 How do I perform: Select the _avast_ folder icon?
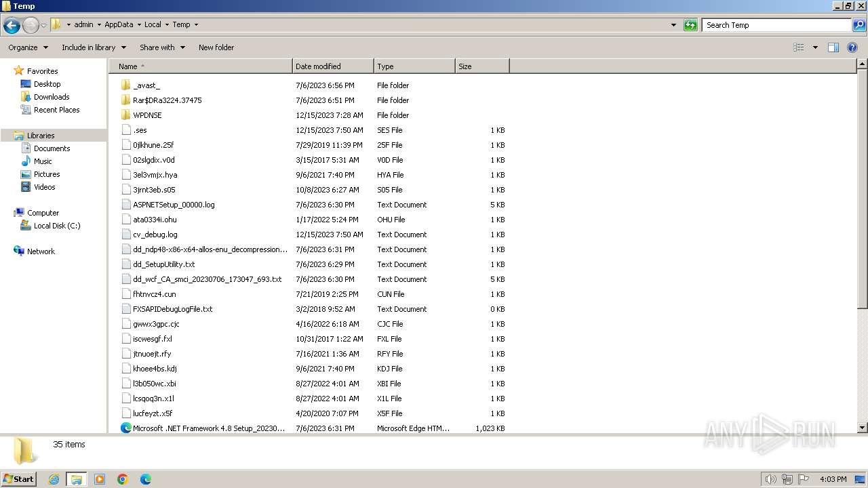pos(125,85)
